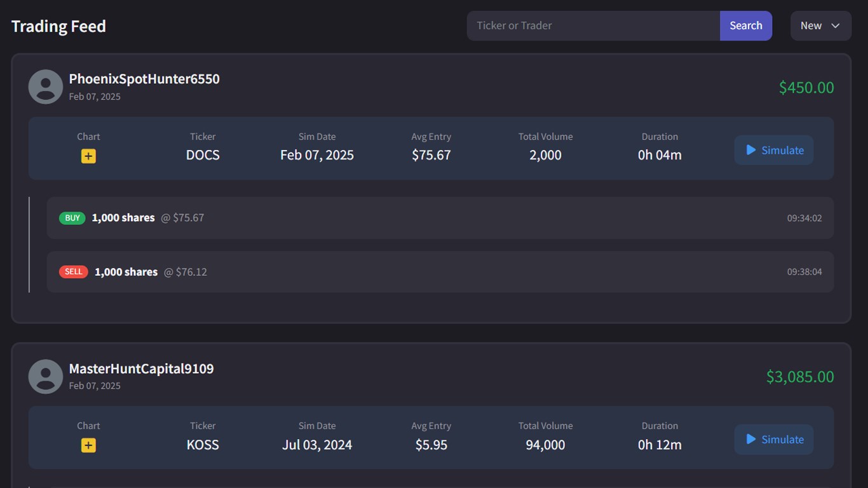Expand the DOCS chart plus icon
The height and width of the screenshot is (488, 868).
tap(88, 156)
